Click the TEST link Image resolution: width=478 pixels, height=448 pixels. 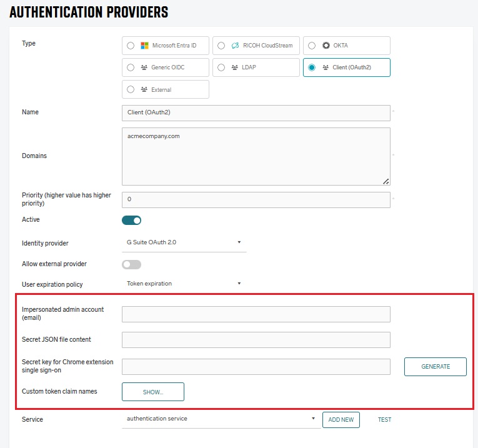coord(384,420)
